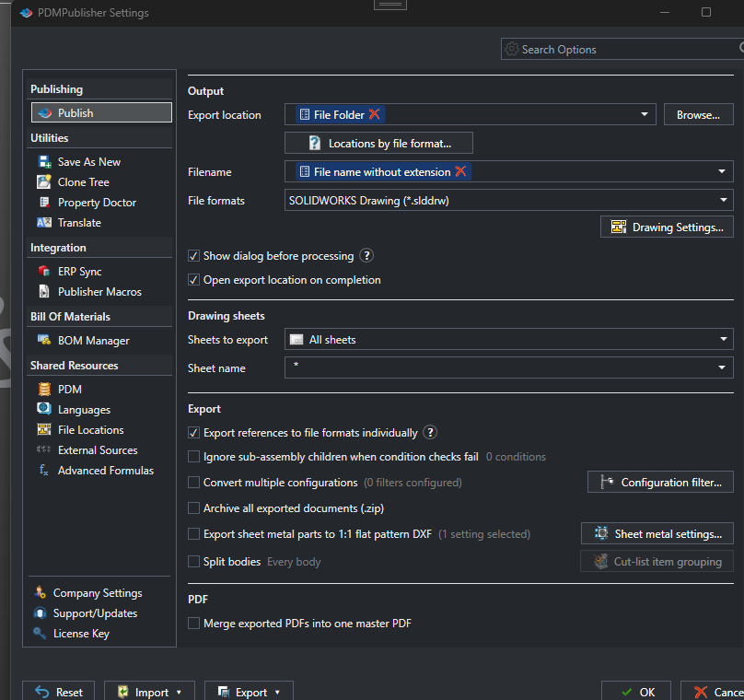744x700 pixels.
Task: Click variable icon on File name tag
Action: pos(305,172)
